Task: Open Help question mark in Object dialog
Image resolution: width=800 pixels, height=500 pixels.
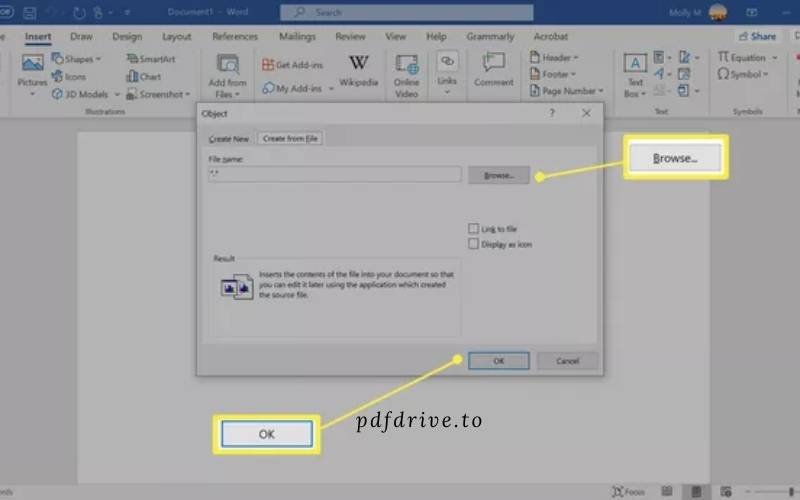Action: (552, 113)
